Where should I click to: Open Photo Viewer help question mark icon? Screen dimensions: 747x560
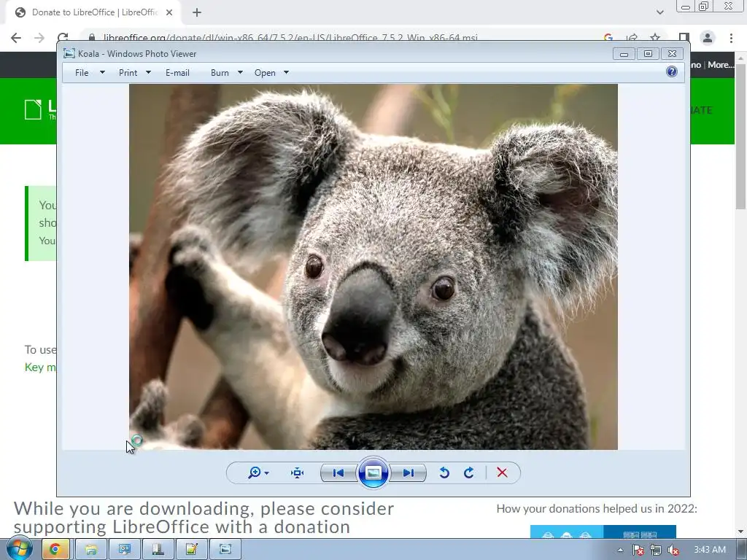point(672,72)
